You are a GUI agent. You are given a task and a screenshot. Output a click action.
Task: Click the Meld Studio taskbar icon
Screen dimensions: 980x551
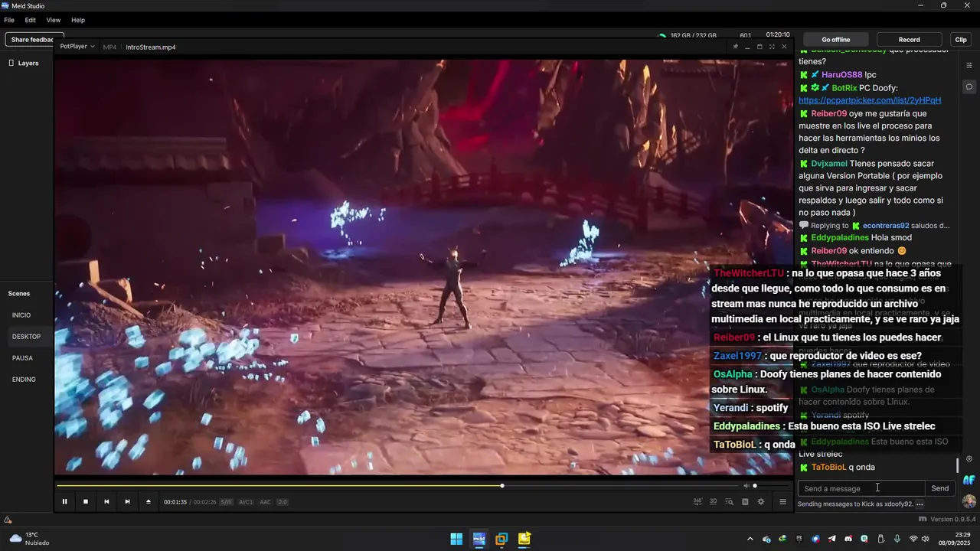click(x=479, y=539)
